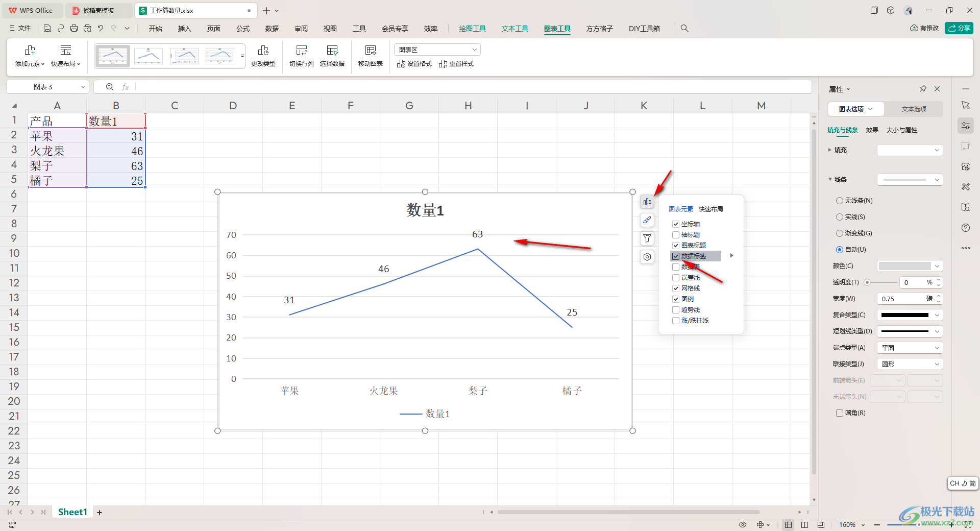Open the Fill preset dropdown
Image resolution: width=980 pixels, height=531 pixels.
tap(910, 150)
